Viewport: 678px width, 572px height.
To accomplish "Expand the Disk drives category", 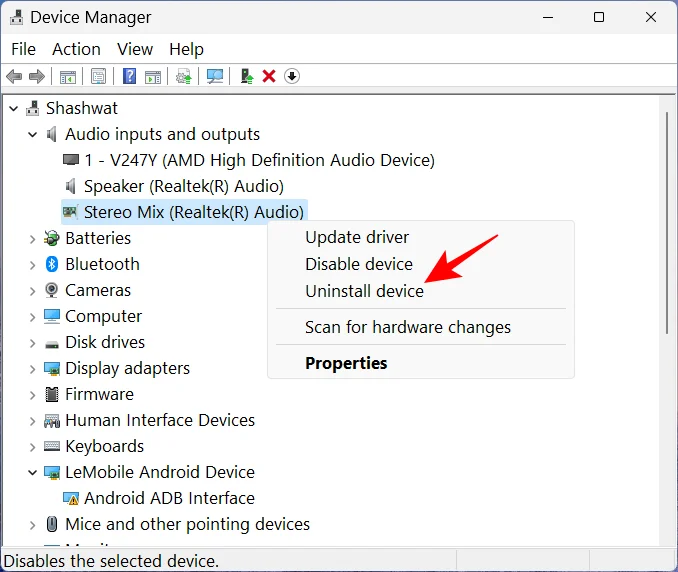I will click(32, 343).
